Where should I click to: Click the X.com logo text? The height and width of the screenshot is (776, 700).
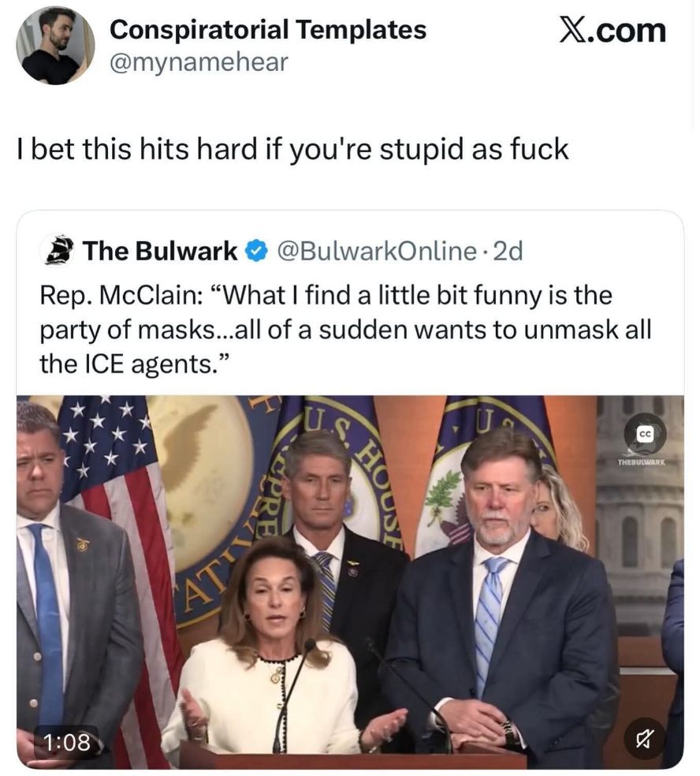click(613, 30)
